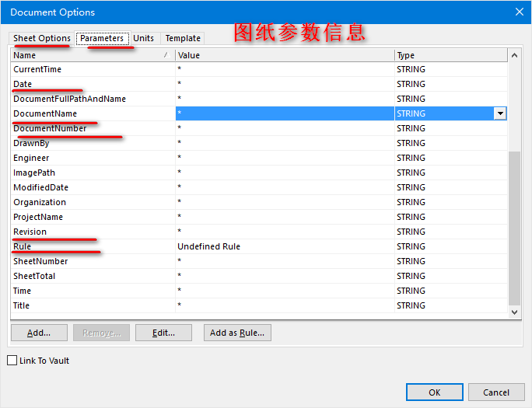Click the Add as Rule... button

pos(237,333)
